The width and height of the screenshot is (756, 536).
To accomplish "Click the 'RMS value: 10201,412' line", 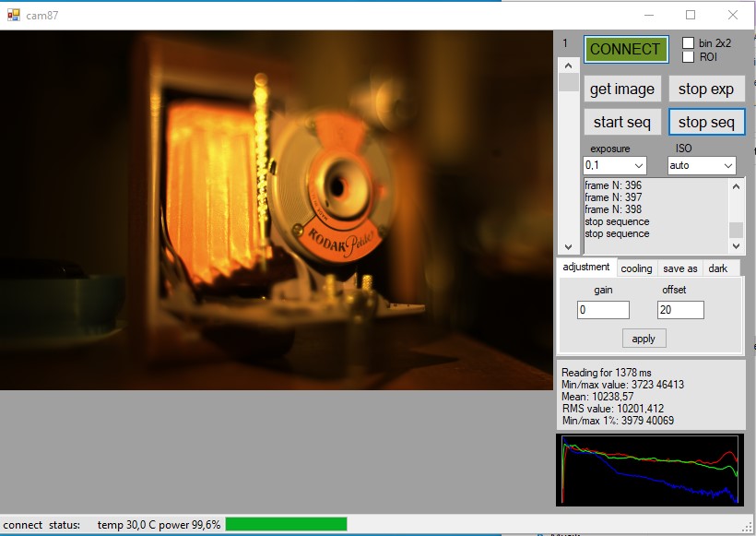I will (x=612, y=409).
